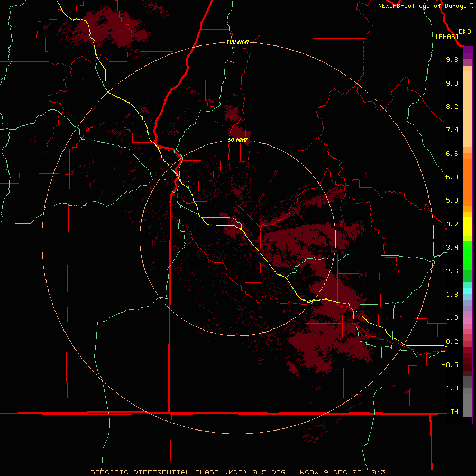The width and height of the screenshot is (476, 476).
Task: Click the 4.2 scale value
Action: pyautogui.click(x=452, y=224)
